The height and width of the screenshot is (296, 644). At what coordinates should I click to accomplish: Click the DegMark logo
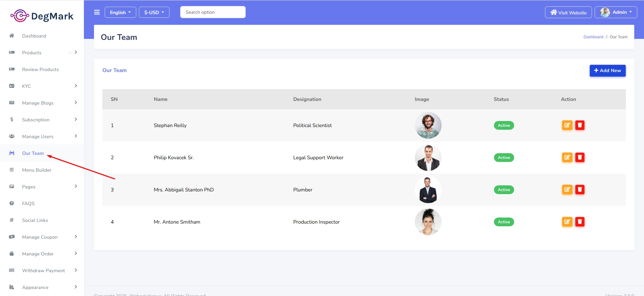(x=42, y=16)
